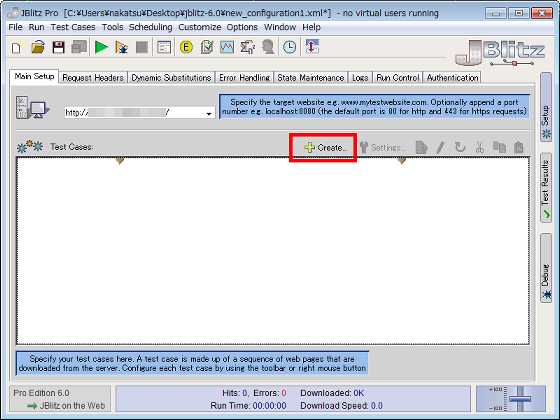The image size is (560, 420).
Task: Open the Window menu
Action: [x=280, y=27]
